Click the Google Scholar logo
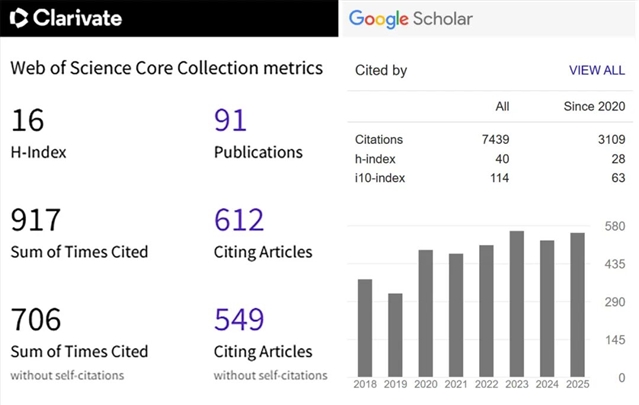This screenshot has width=639, height=405. tap(410, 19)
